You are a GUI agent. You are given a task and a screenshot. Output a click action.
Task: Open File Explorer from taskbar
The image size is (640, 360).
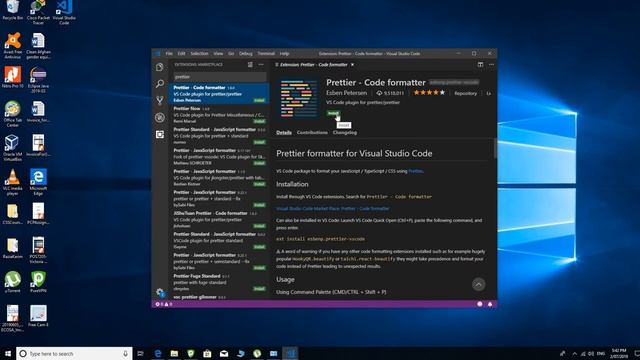click(x=174, y=353)
